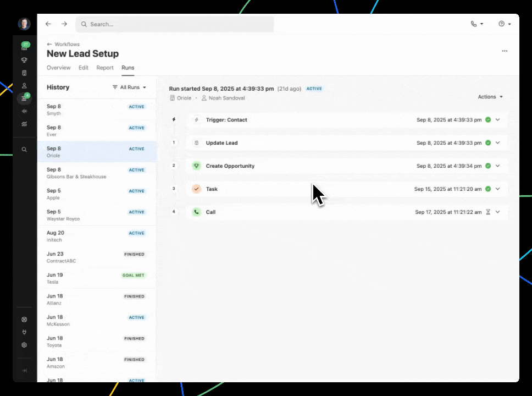The image size is (532, 396).
Task: Select the Sep 5 Apple run
Action: 97,194
